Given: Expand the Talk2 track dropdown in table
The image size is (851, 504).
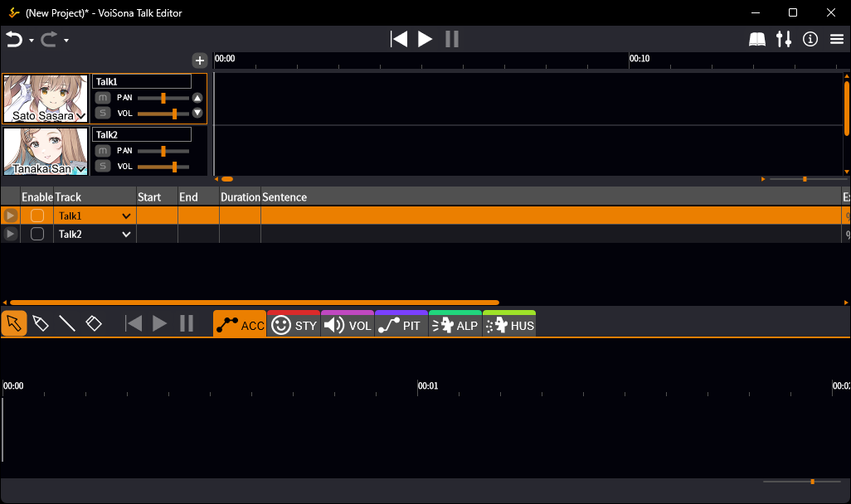Looking at the screenshot, I should (x=126, y=235).
